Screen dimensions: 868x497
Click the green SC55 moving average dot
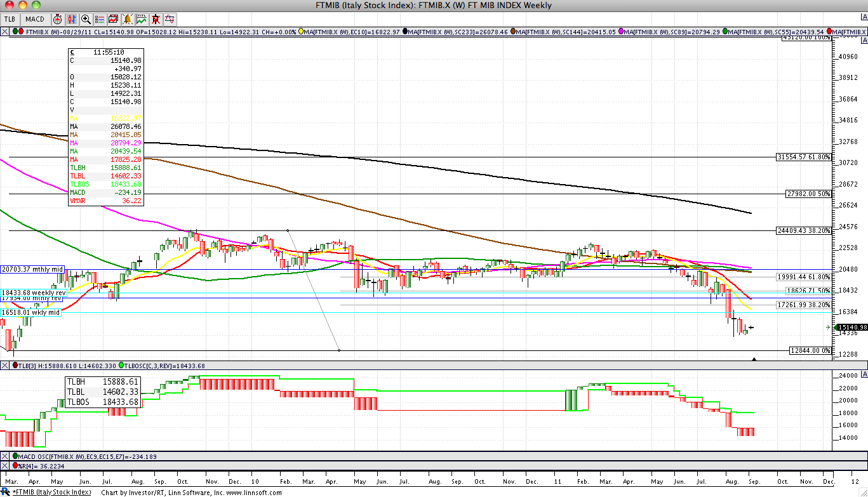click(x=725, y=32)
